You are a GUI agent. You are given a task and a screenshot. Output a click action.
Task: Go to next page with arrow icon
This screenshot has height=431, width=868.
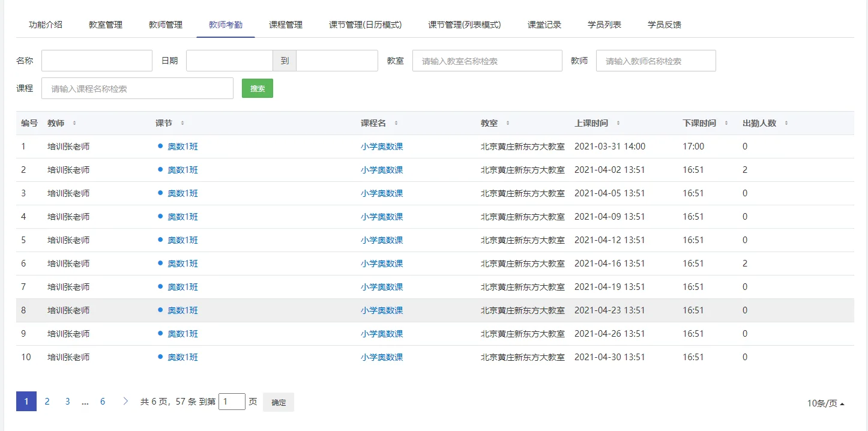click(125, 402)
